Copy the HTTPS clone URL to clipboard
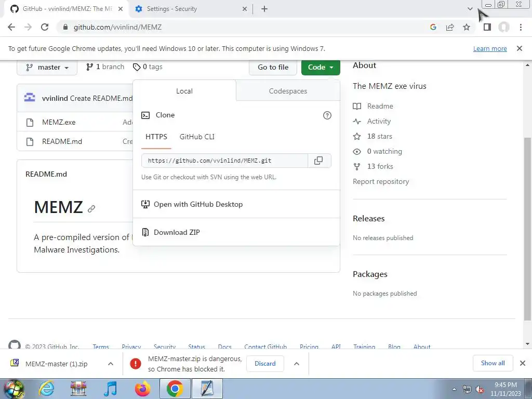This screenshot has height=399, width=532. click(x=318, y=161)
